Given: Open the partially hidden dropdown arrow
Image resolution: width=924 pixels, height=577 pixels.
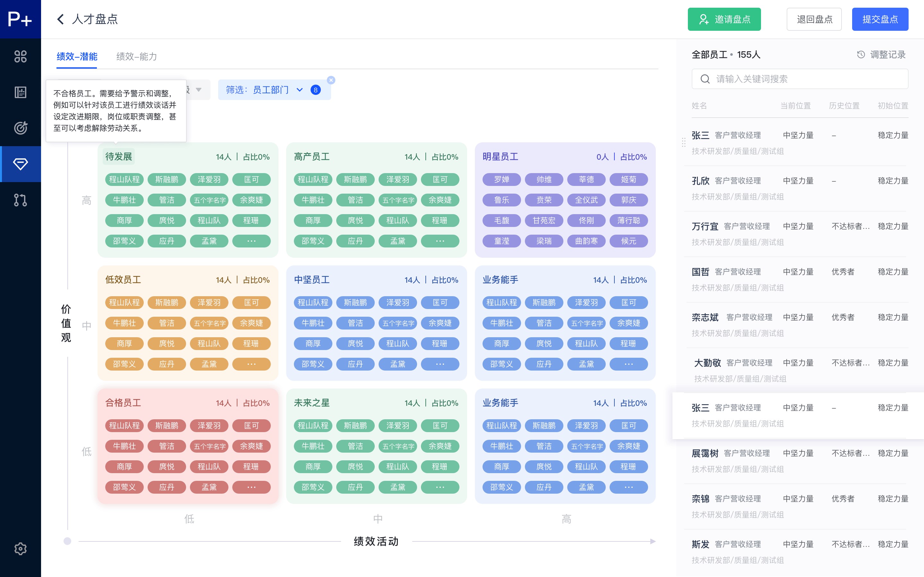Looking at the screenshot, I should coord(199,90).
